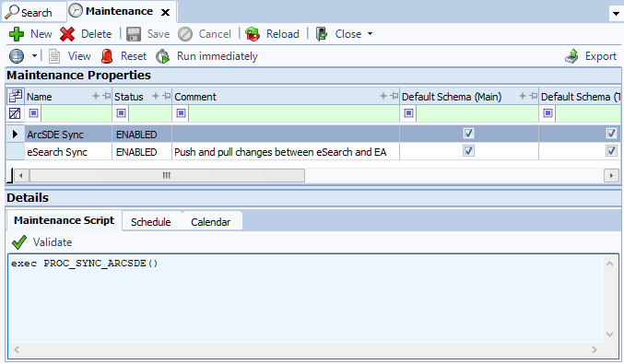
Task: Click script editor scroll up arrow
Action: pyautogui.click(x=609, y=264)
